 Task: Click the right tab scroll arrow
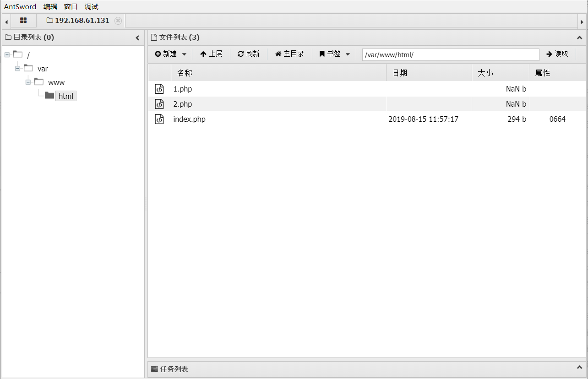point(582,22)
